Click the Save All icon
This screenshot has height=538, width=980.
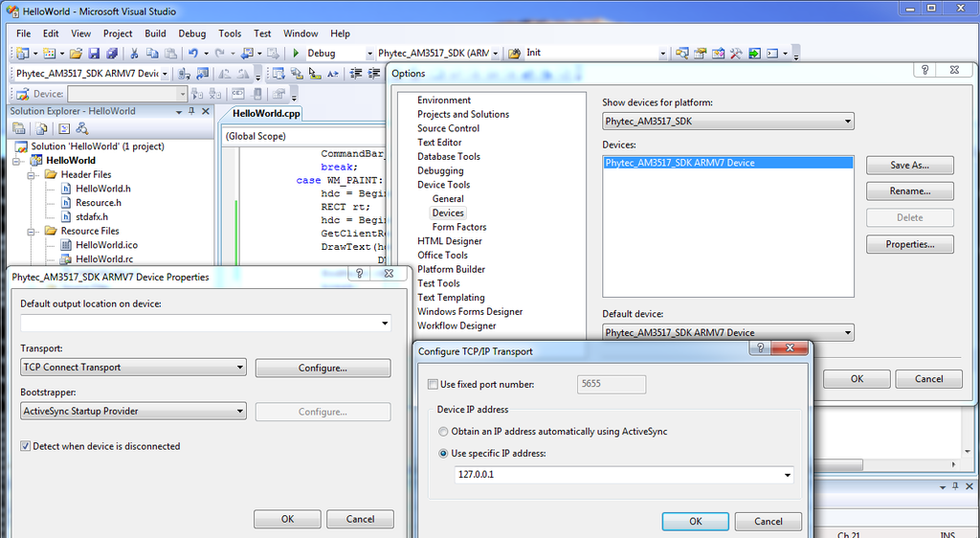[112, 54]
